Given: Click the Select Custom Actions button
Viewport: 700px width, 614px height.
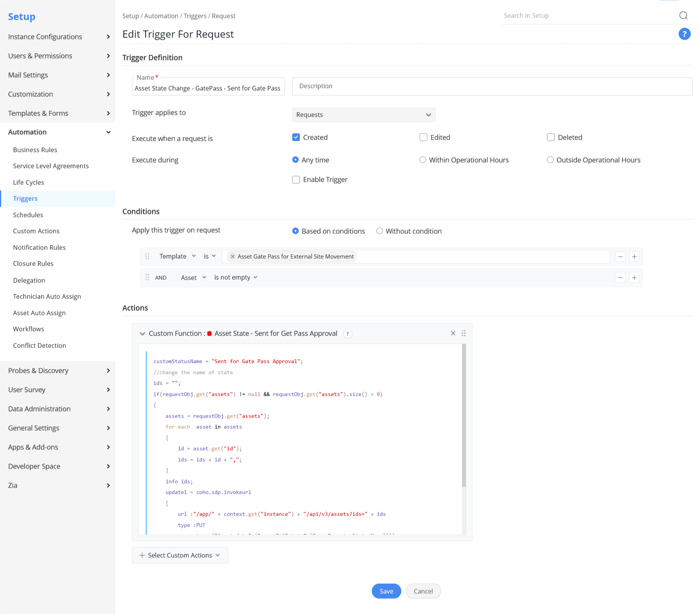Looking at the screenshot, I should point(180,555).
